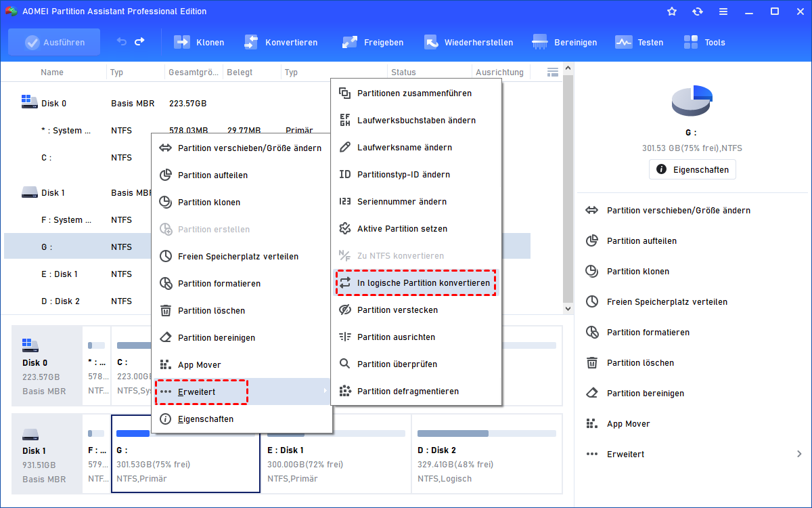Viewport: 812px width, 508px height.
Task: Select Partition defragmentieren in submenu
Action: pyautogui.click(x=416, y=391)
